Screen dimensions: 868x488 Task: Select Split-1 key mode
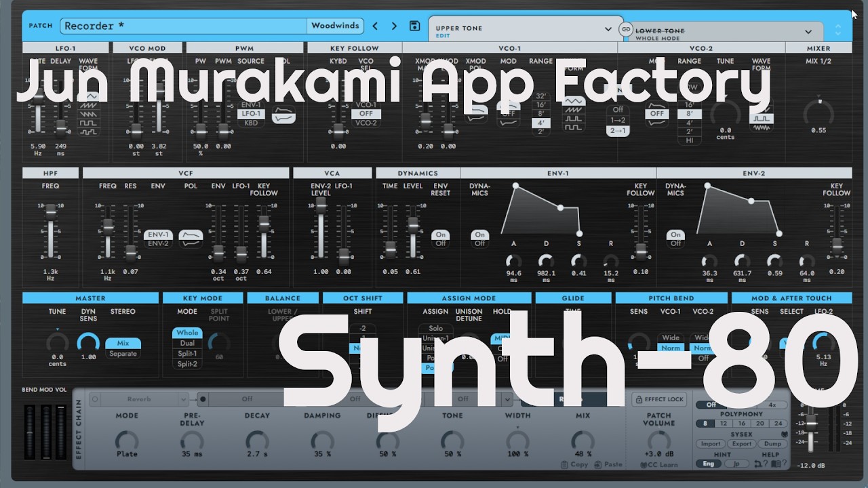click(x=187, y=353)
